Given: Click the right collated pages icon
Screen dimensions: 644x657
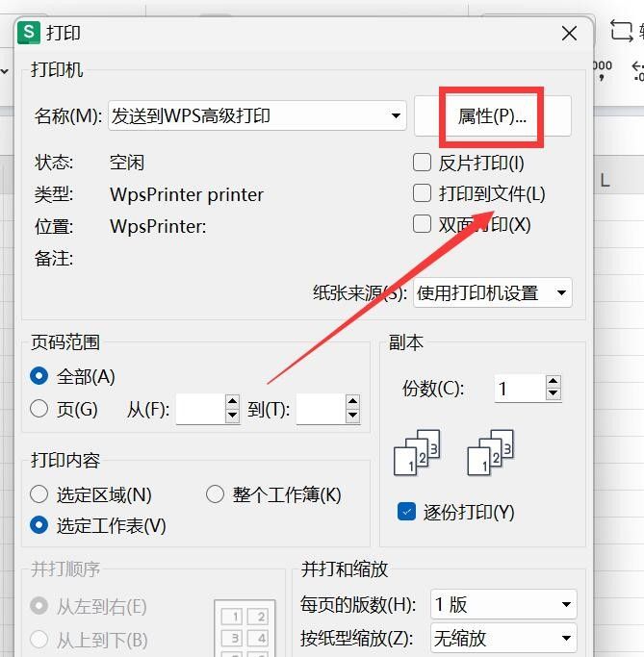Looking at the screenshot, I should point(491,452).
